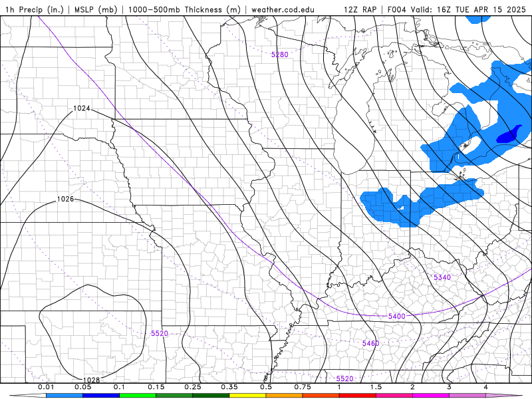Click the "12Z RAP" model run label

pos(360,9)
